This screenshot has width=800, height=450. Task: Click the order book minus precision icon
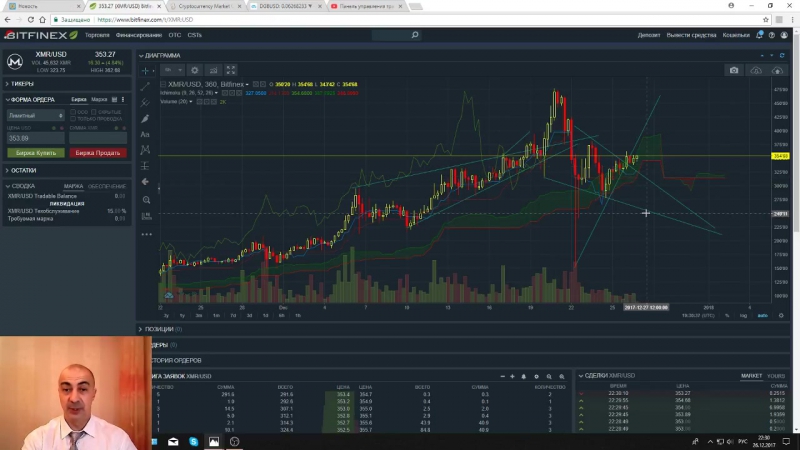pos(503,377)
